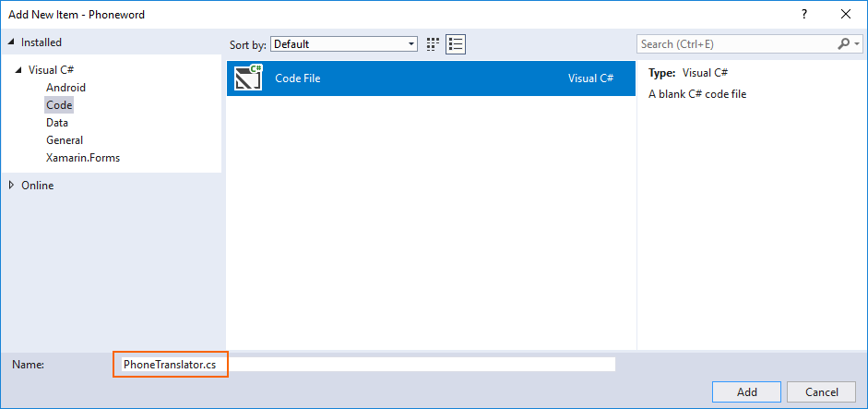Select the Code File template row
Image resolution: width=868 pixels, height=409 pixels.
coord(431,78)
